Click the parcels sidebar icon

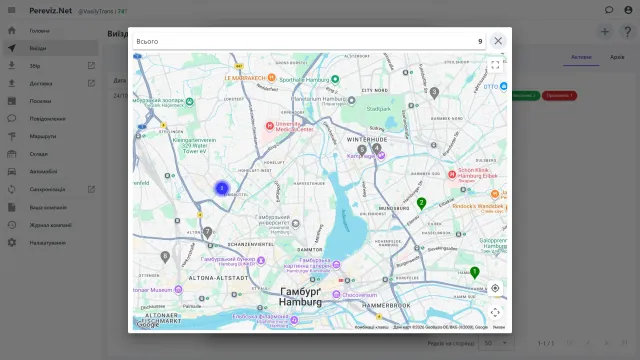point(12,101)
